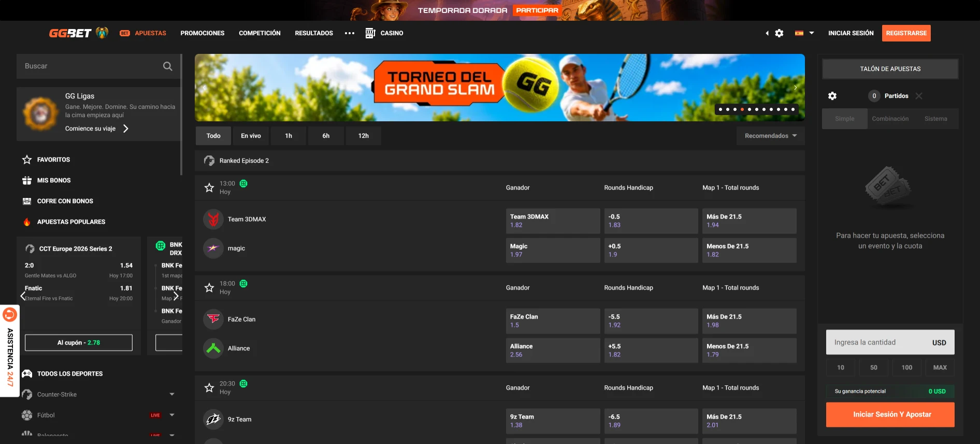Open 24/7 support chat icon

click(x=10, y=314)
